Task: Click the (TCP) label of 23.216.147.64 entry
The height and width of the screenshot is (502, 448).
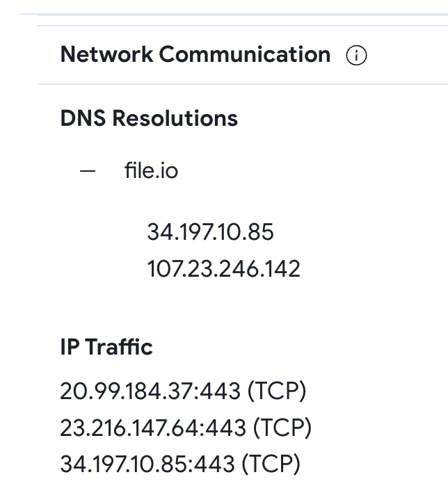Action: 282,428
